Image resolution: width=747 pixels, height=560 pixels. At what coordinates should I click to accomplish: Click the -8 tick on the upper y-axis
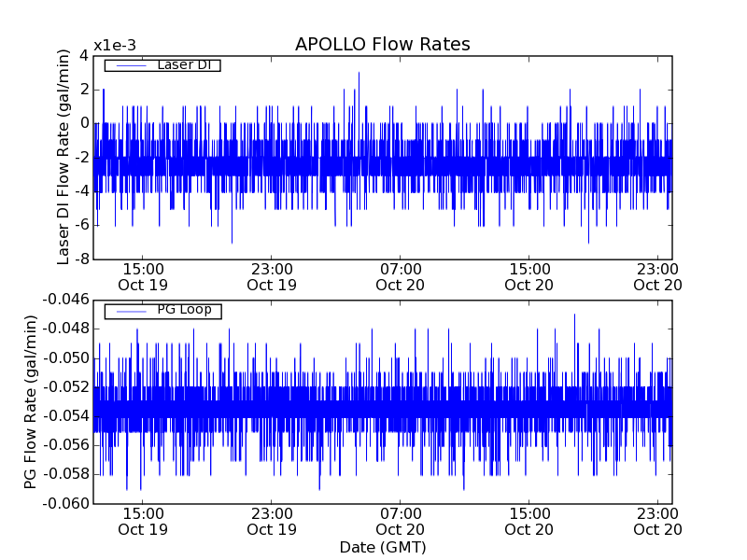[80, 259]
